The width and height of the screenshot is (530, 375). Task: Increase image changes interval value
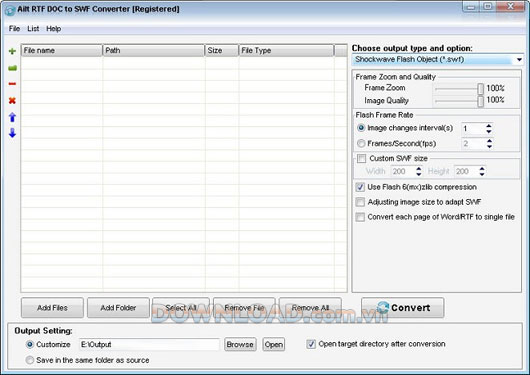(489, 126)
